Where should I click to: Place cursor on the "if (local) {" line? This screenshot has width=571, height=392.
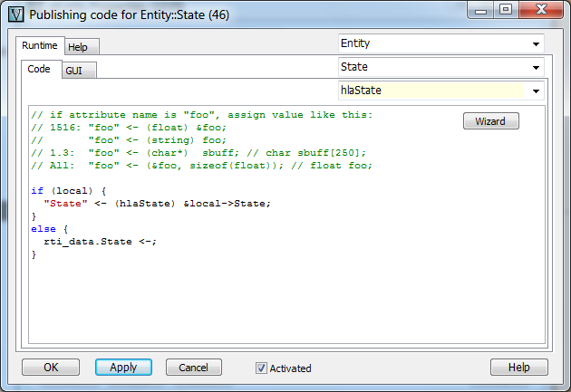pos(68,191)
